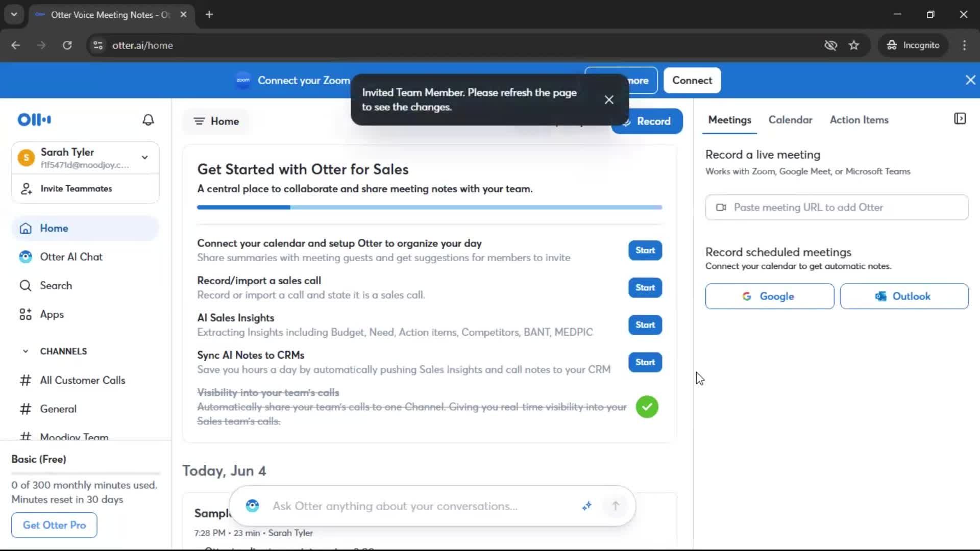Click the sparkle icon in Otter chat bar
This screenshot has width=980, height=551.
point(587,506)
